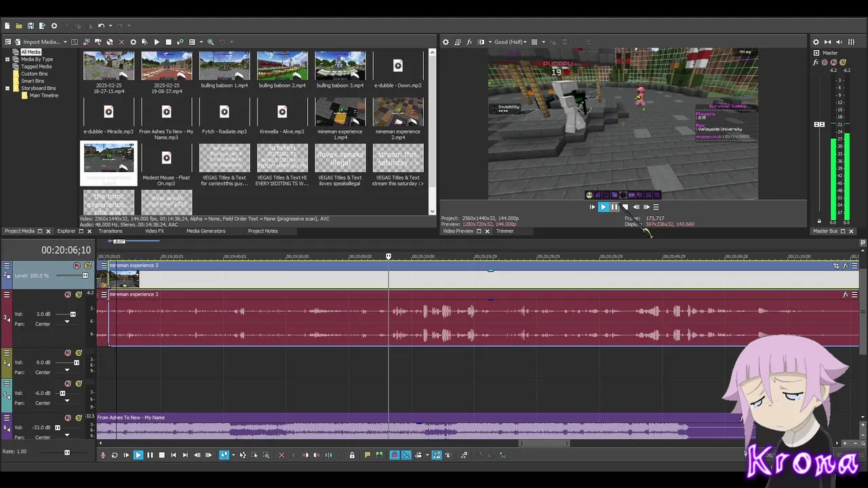Delete selection with timeline X icon

(x=281, y=455)
